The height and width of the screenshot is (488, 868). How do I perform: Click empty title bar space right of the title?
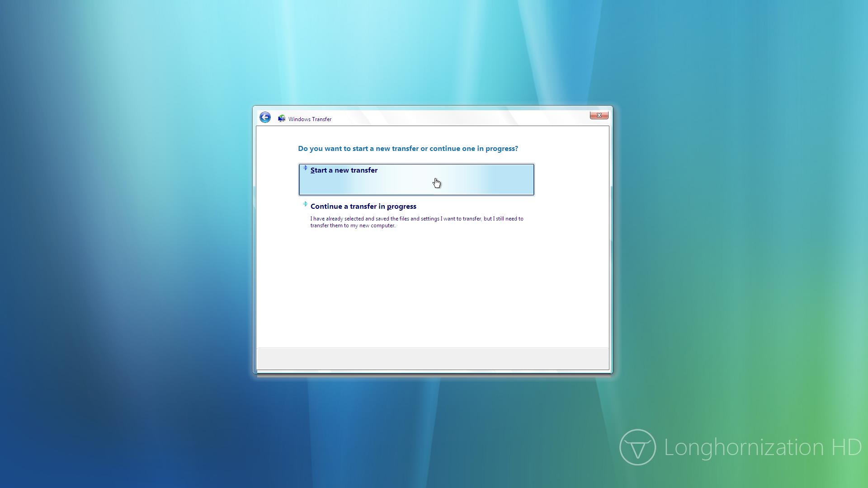pyautogui.click(x=452, y=118)
